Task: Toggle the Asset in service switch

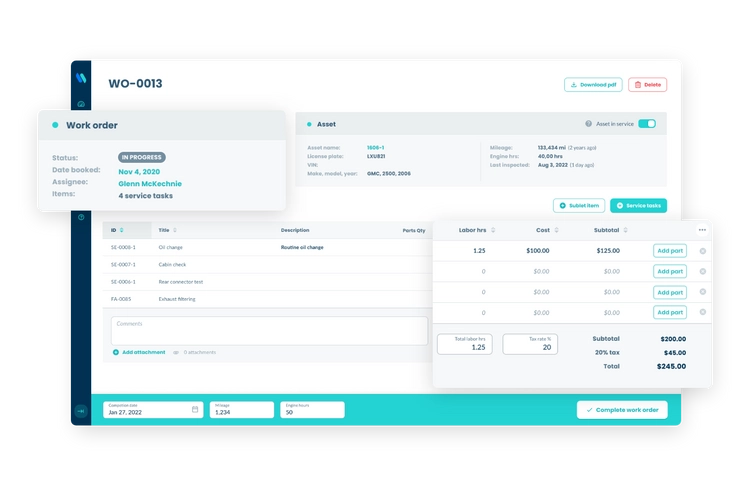Action: 647,124
